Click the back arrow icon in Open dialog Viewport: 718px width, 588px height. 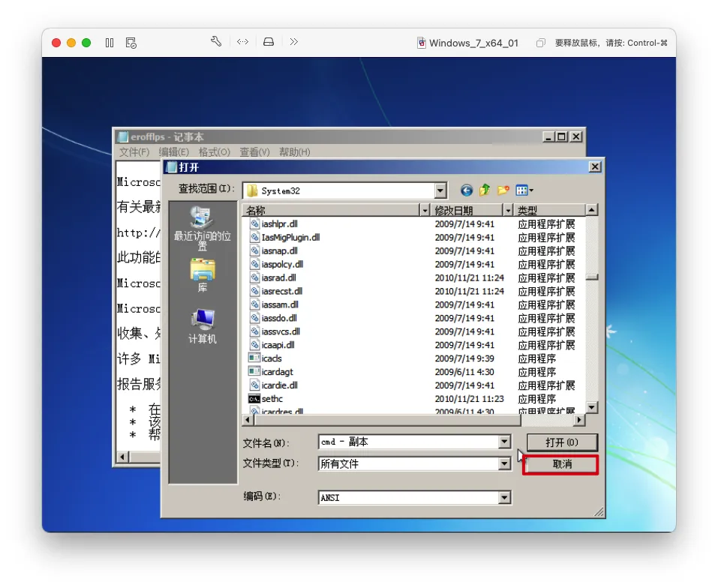pyautogui.click(x=466, y=190)
